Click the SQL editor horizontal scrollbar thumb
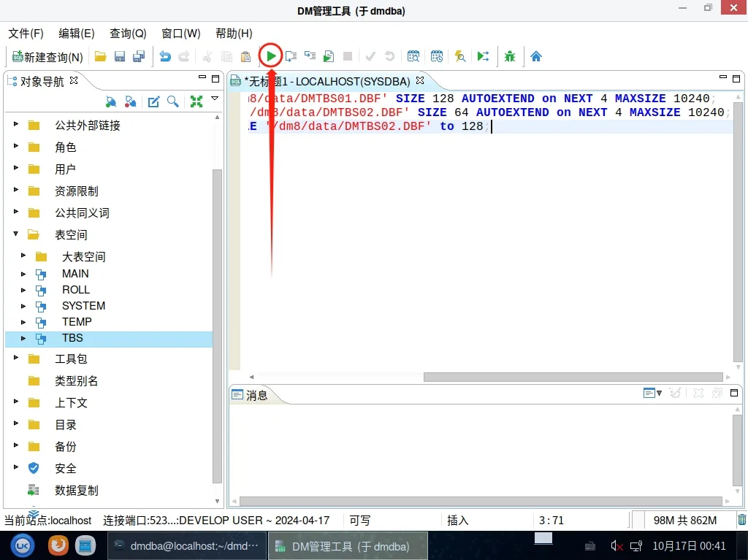Viewport: 748px width, 560px height. [x=572, y=377]
